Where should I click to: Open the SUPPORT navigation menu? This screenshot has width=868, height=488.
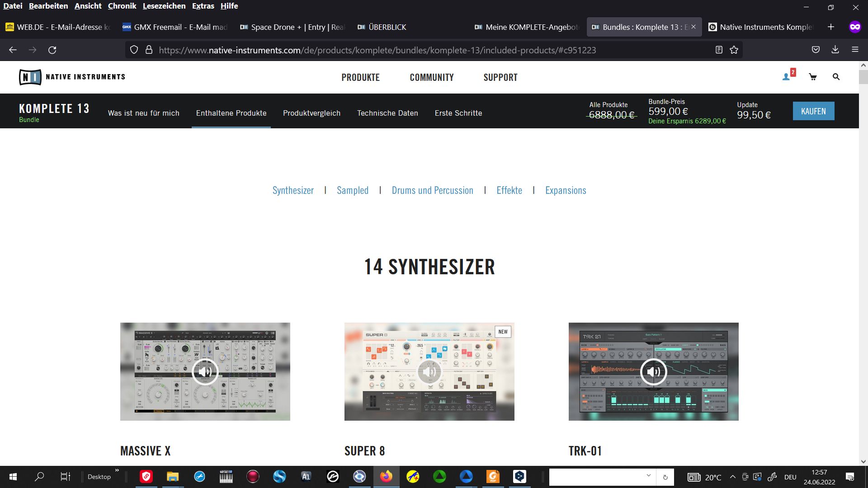(x=500, y=77)
